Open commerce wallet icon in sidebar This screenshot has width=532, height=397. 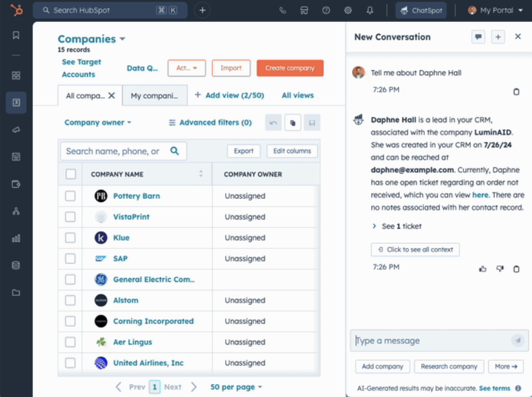point(16,184)
